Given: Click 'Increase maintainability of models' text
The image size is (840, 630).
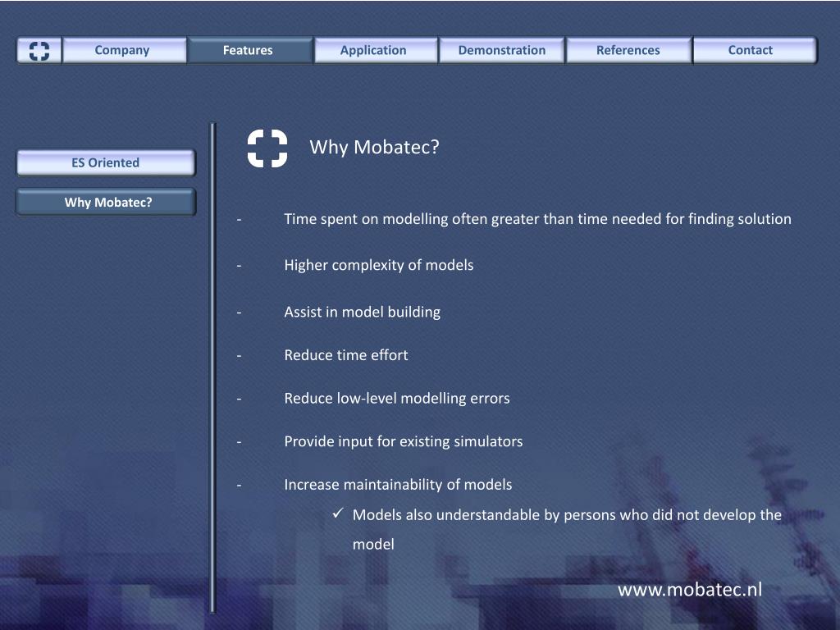Looking at the screenshot, I should [x=398, y=485].
